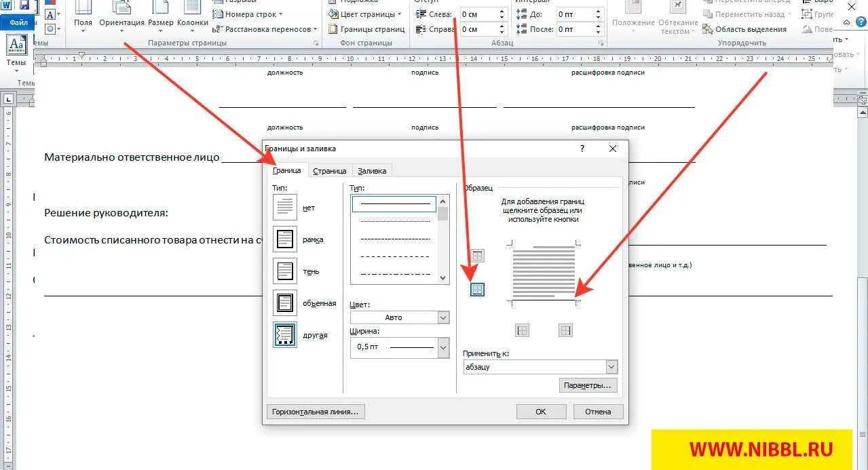Screen dimensions: 868x470
Task: Open the 'Положение' position menu
Action: 633,17
